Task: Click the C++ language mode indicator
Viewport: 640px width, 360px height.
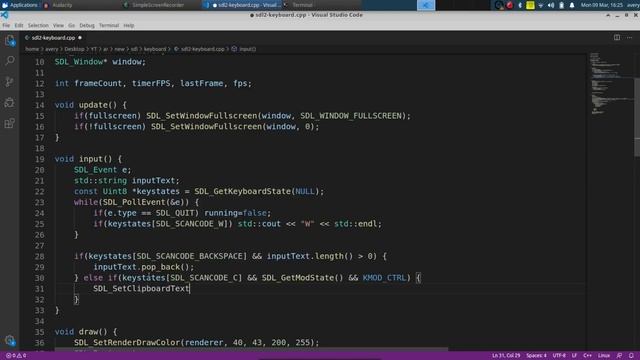Action: pyautogui.click(x=587, y=356)
